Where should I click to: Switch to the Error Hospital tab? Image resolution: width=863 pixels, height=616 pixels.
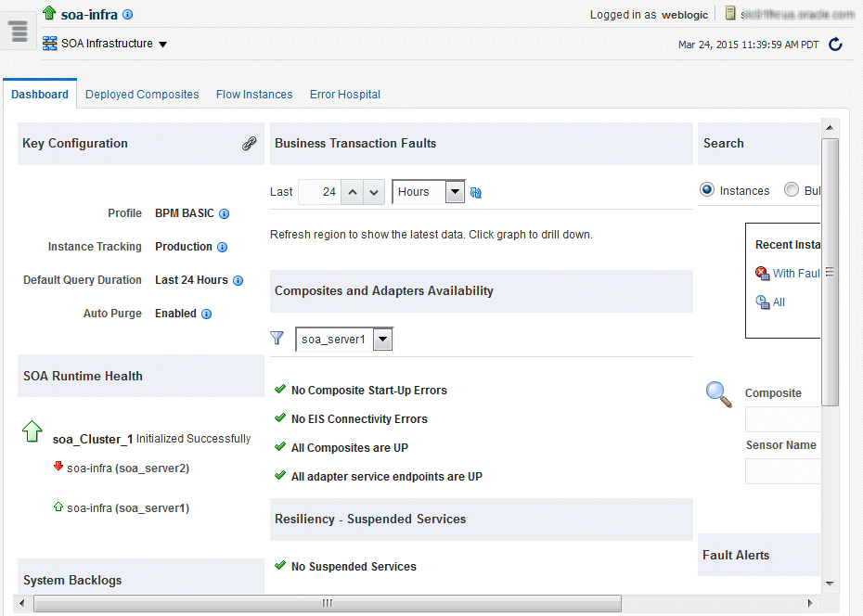click(x=345, y=94)
